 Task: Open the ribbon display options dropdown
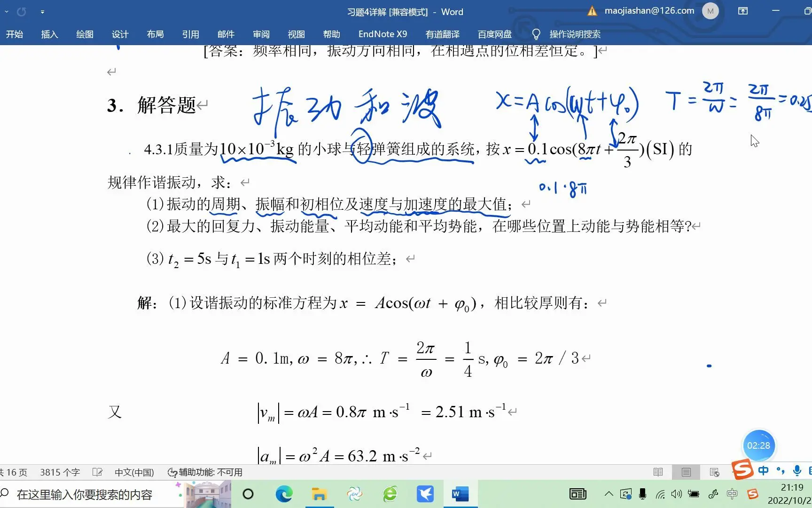point(743,10)
